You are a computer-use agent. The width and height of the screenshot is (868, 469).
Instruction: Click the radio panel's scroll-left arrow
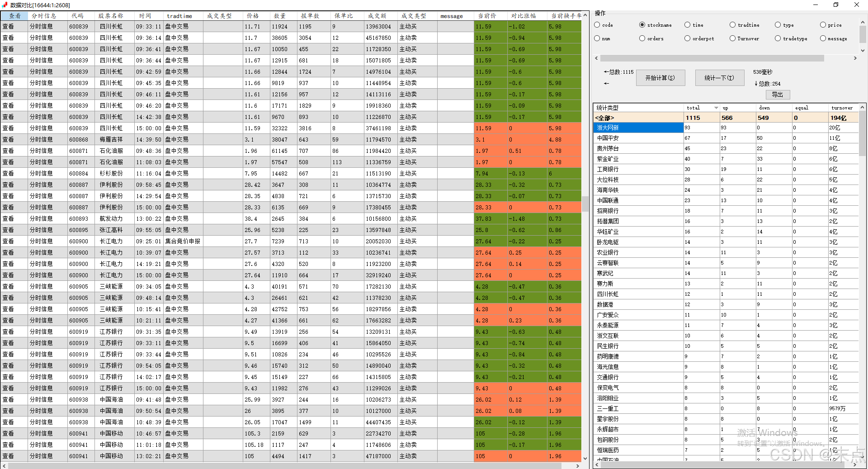tap(597, 58)
